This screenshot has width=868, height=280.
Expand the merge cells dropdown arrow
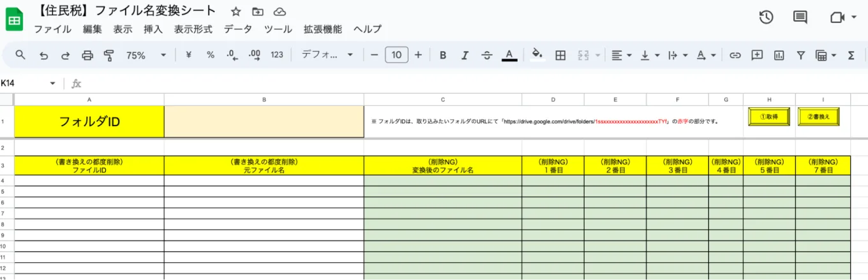click(x=597, y=55)
